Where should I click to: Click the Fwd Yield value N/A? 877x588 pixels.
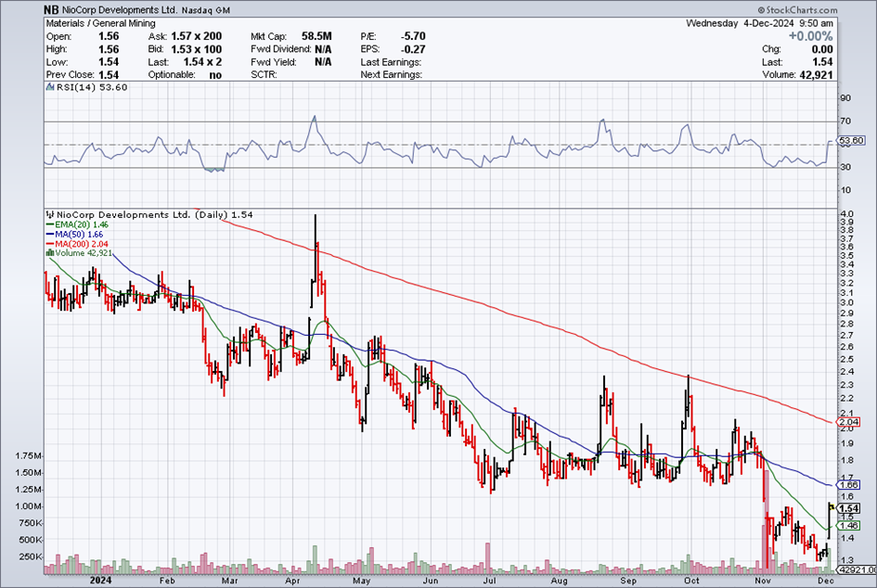(323, 62)
